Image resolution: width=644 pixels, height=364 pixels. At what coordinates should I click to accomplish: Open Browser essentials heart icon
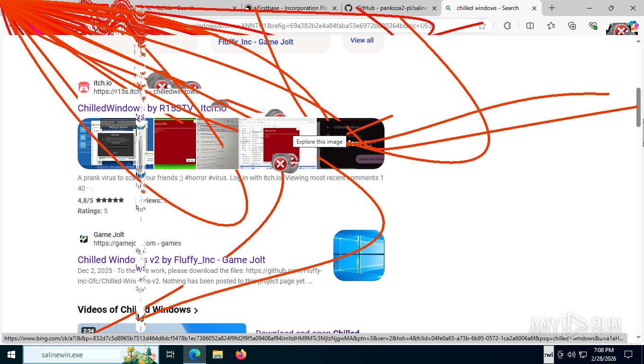[x=593, y=26]
